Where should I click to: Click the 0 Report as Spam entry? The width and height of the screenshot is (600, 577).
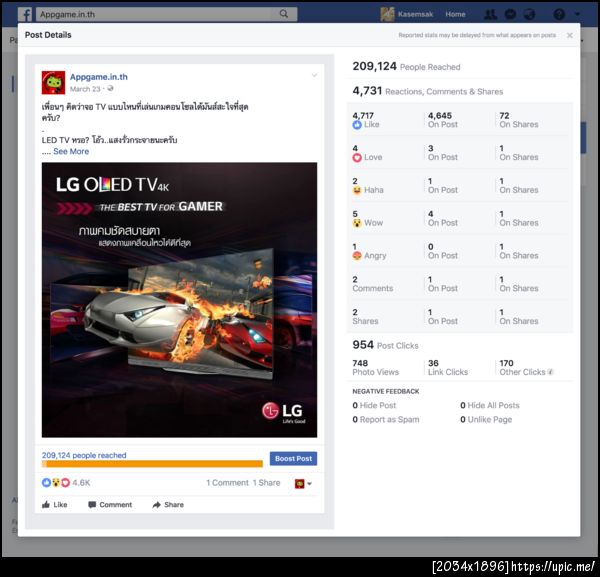point(386,420)
